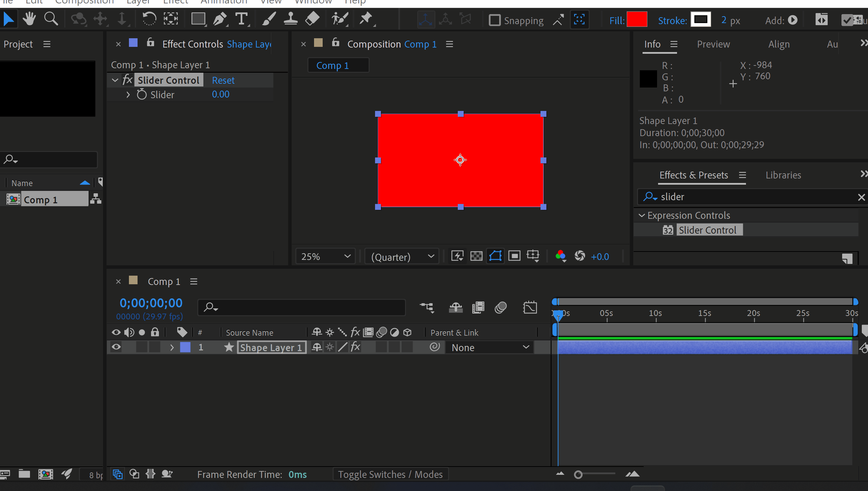Open the 25% magnification dropdown
This screenshot has height=491, width=868.
pyautogui.click(x=325, y=256)
